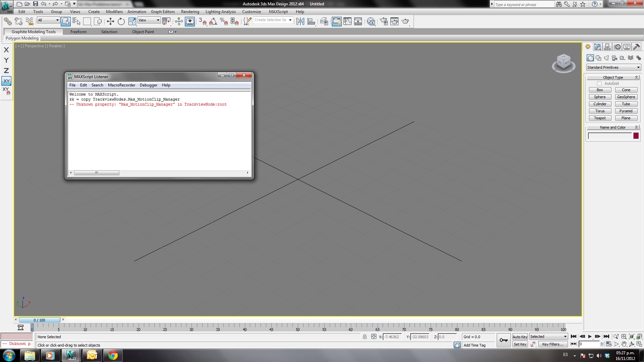Click the Lights category icon
The width and height of the screenshot is (644, 362).
coord(606,58)
